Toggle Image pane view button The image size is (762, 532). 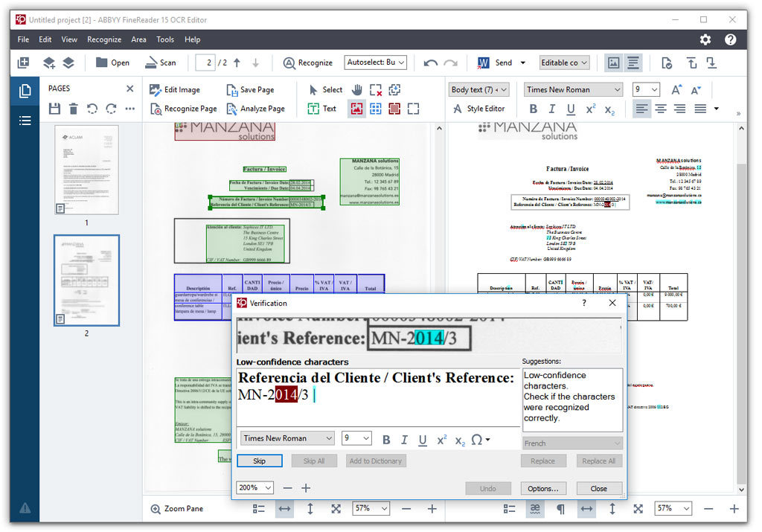(x=614, y=63)
